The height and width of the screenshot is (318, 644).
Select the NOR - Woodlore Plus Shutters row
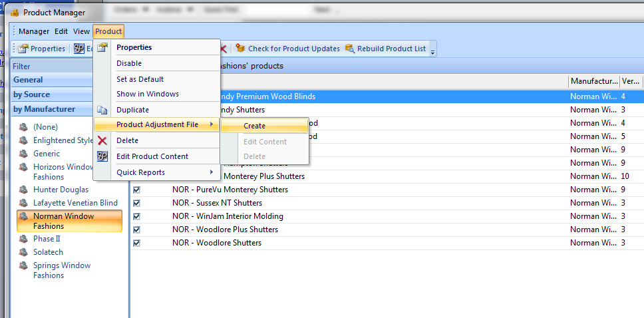click(x=386, y=230)
